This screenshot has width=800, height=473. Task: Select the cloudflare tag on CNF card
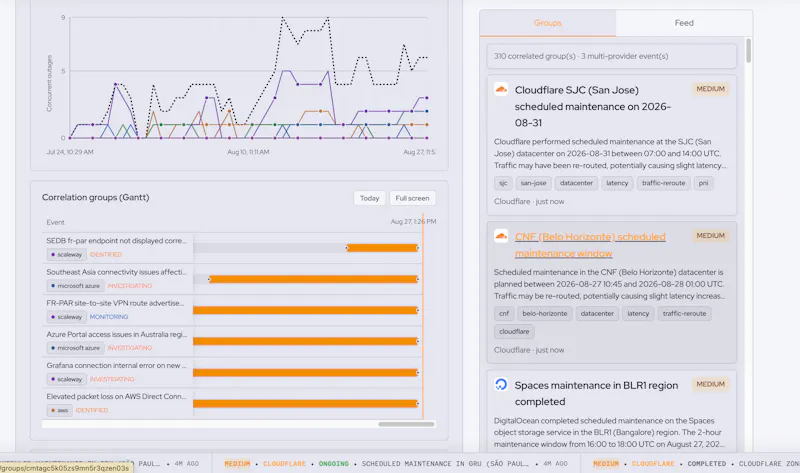pyautogui.click(x=514, y=332)
